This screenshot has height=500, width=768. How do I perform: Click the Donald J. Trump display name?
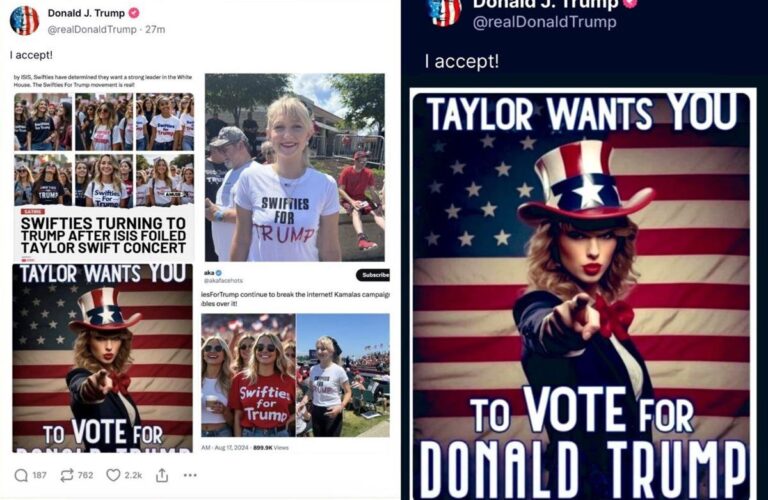click(x=86, y=13)
